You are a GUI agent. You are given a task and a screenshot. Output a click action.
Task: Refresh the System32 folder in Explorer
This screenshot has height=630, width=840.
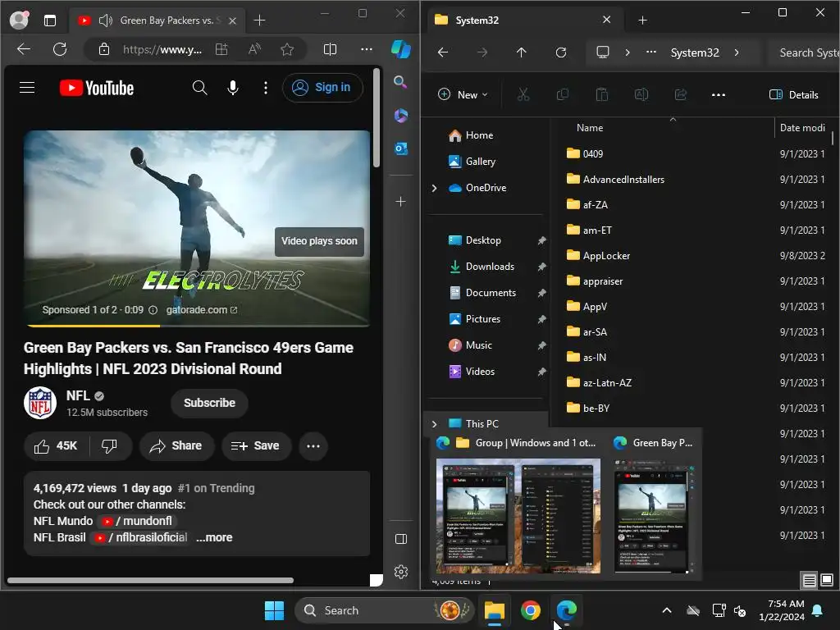click(x=560, y=52)
